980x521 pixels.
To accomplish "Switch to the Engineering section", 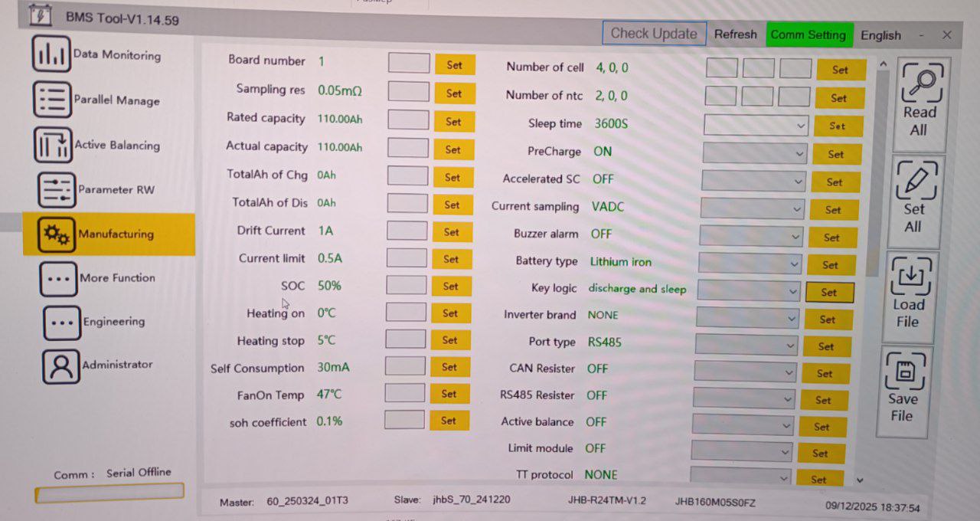I will pos(113,322).
